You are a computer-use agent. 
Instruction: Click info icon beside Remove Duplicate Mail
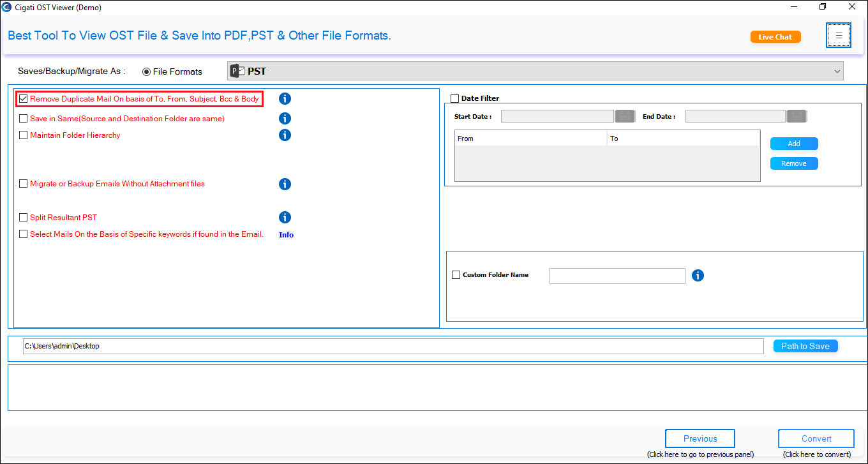click(285, 98)
